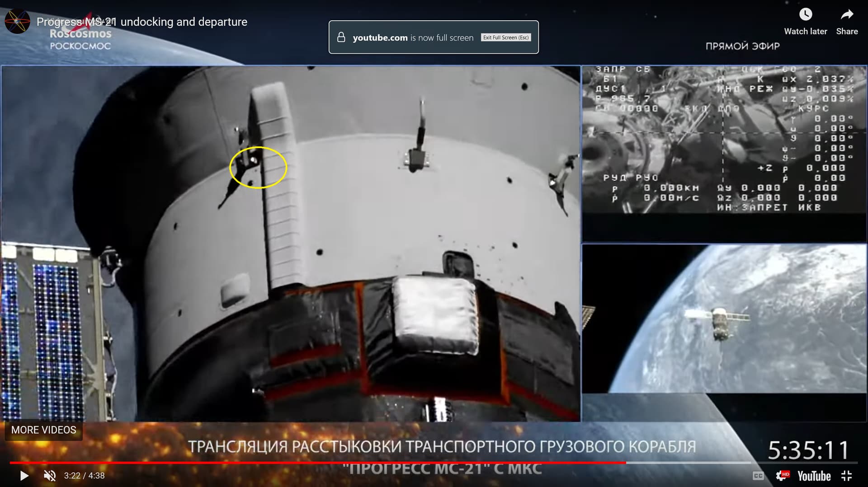
Task: Open the channel avatar icon
Action: 17,21
